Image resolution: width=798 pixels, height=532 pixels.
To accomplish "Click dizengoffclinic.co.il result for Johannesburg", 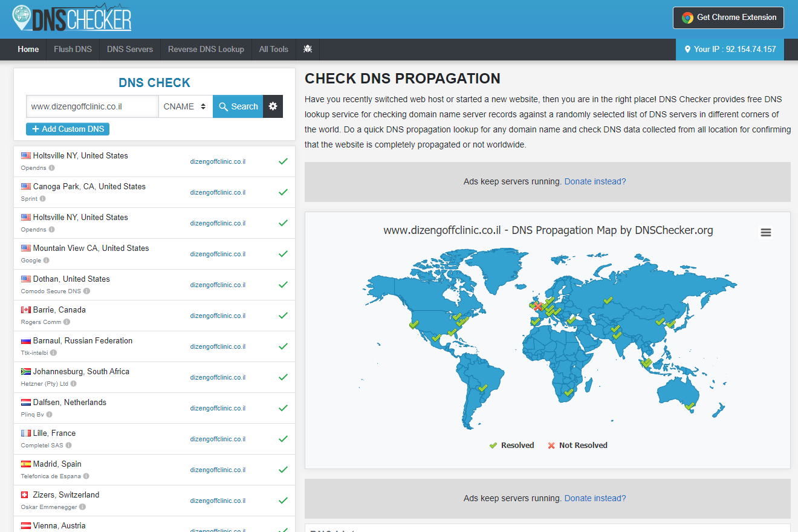I will (218, 377).
